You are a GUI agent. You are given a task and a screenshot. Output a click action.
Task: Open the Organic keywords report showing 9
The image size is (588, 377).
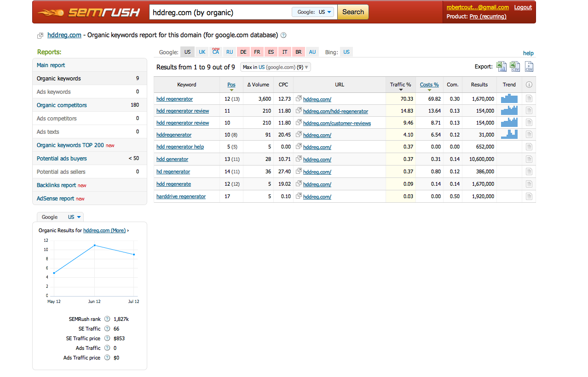click(x=90, y=79)
